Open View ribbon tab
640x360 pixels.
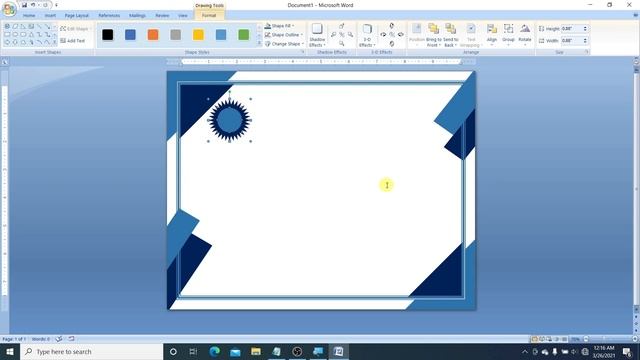(x=182, y=16)
